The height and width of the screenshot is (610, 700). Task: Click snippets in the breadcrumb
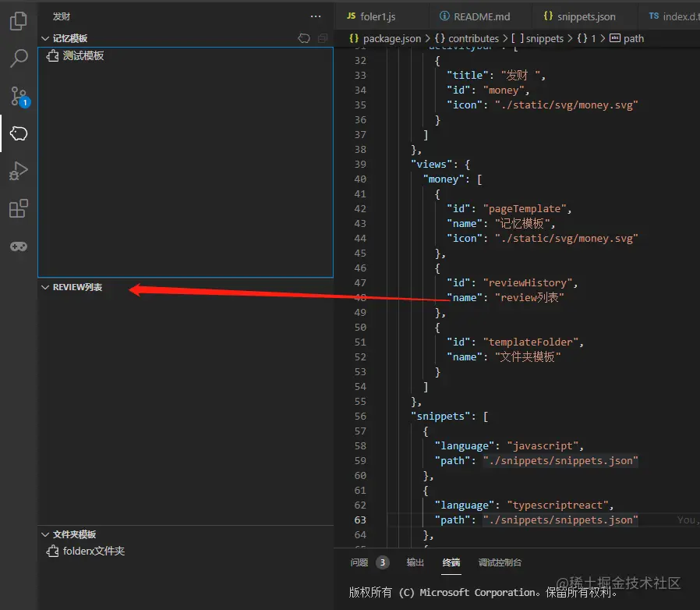coord(545,38)
